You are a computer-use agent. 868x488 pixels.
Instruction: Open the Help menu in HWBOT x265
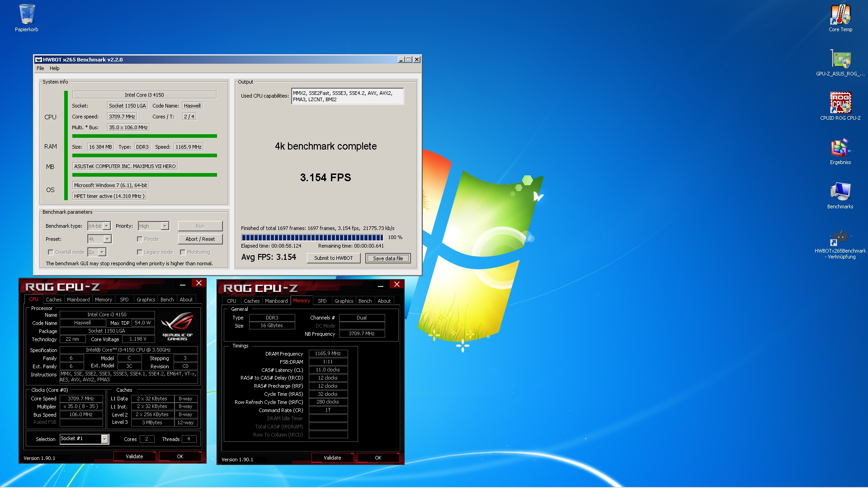54,69
